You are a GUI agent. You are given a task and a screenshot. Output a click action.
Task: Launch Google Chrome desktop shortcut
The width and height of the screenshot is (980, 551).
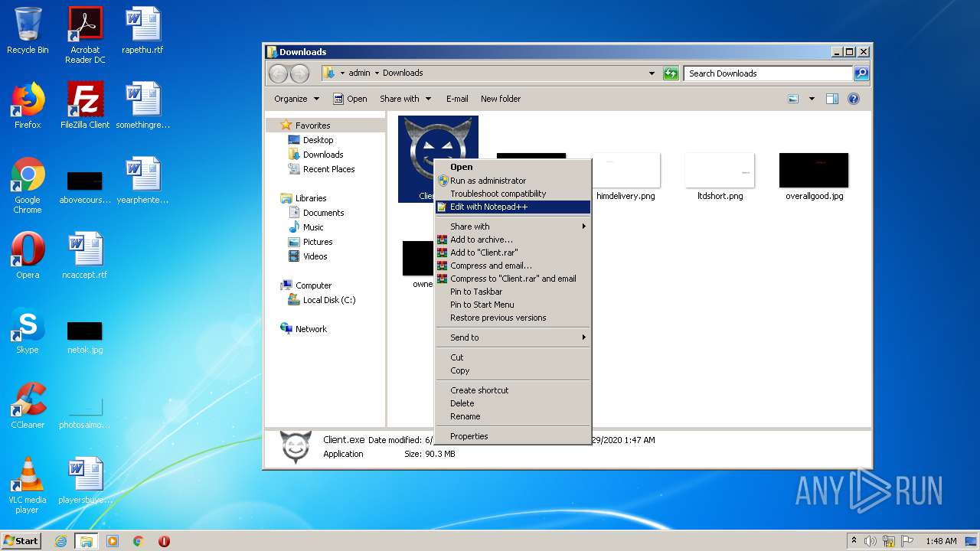pyautogui.click(x=28, y=185)
